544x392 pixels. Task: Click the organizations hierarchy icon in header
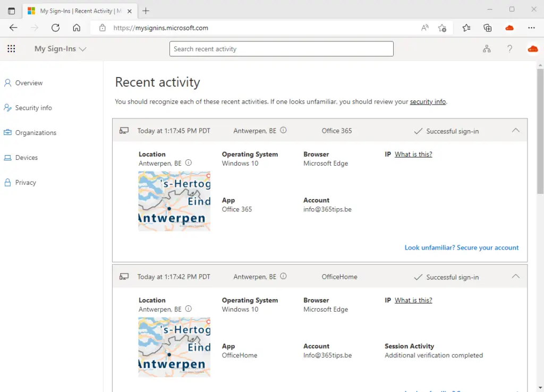pyautogui.click(x=487, y=49)
